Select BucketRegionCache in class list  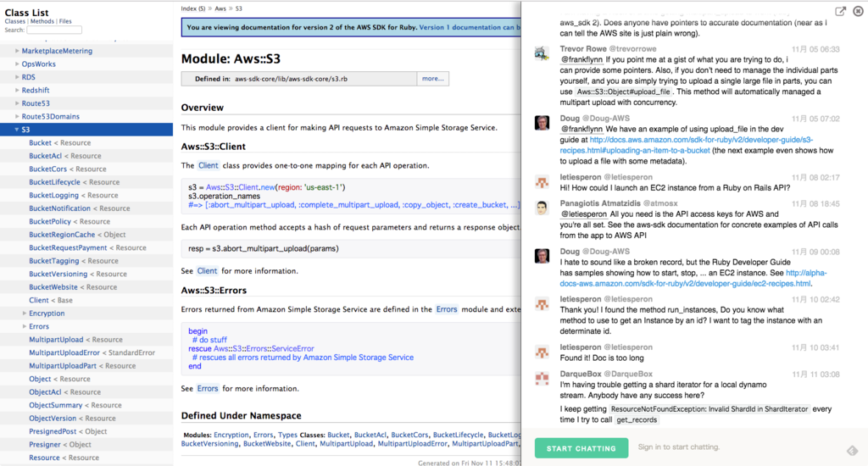point(62,235)
